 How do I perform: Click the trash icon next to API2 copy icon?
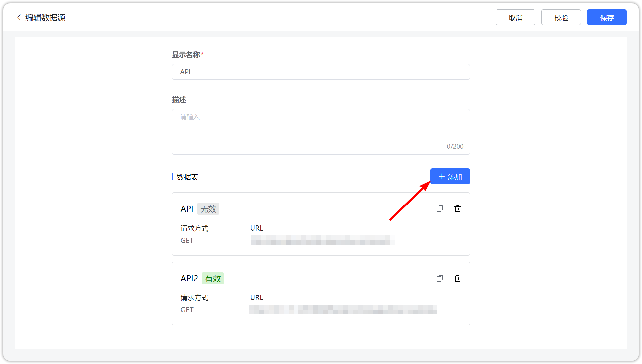(x=458, y=278)
